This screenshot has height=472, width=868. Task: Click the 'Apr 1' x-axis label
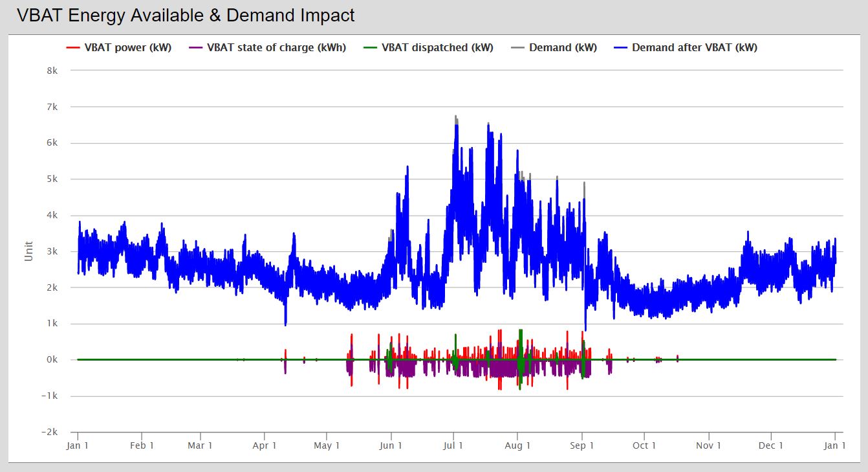point(264,445)
